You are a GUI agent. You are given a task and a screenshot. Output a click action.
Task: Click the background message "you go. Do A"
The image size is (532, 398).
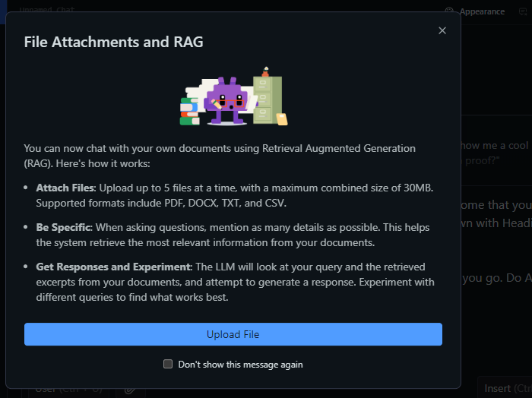(x=496, y=279)
